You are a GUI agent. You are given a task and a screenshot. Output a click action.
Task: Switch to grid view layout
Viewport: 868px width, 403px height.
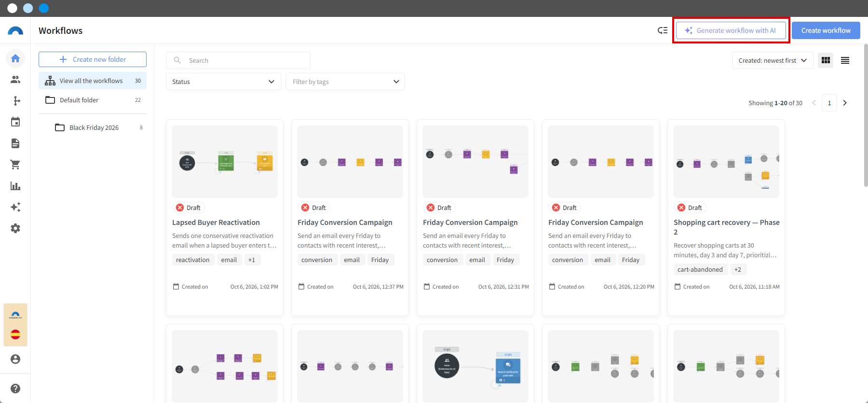click(x=826, y=60)
